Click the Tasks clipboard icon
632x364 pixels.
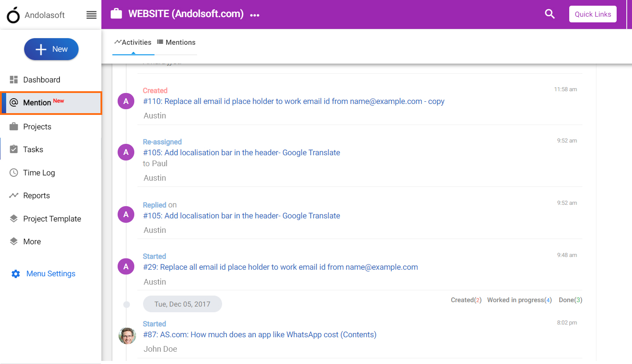(14, 150)
